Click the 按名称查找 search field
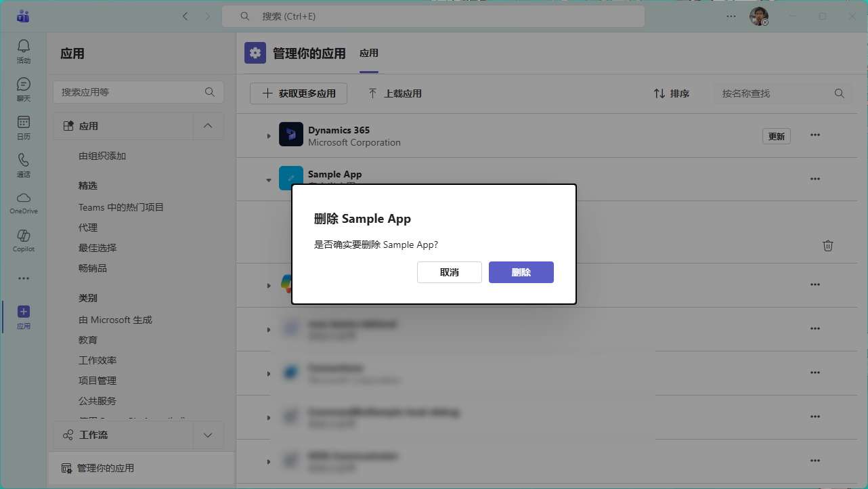The height and width of the screenshot is (489, 868). (783, 93)
